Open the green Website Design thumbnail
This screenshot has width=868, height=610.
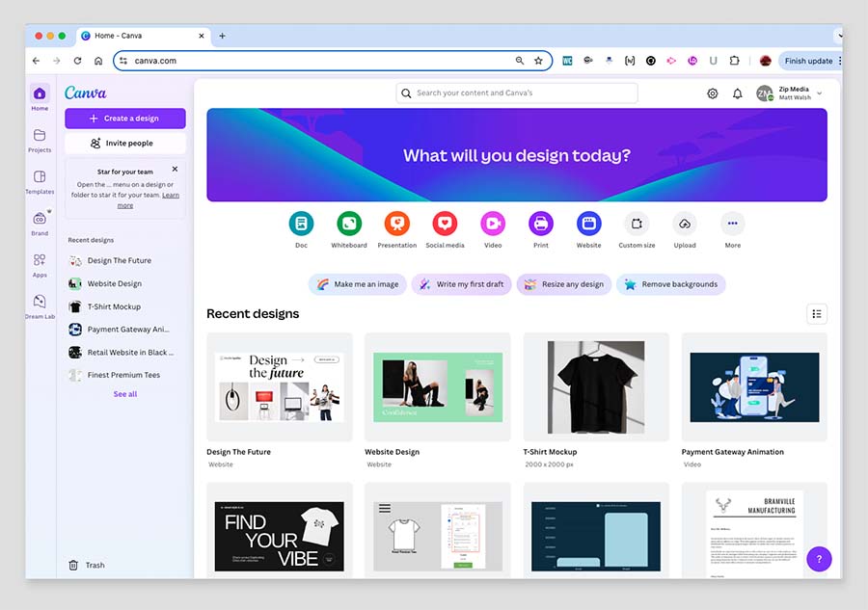[438, 387]
